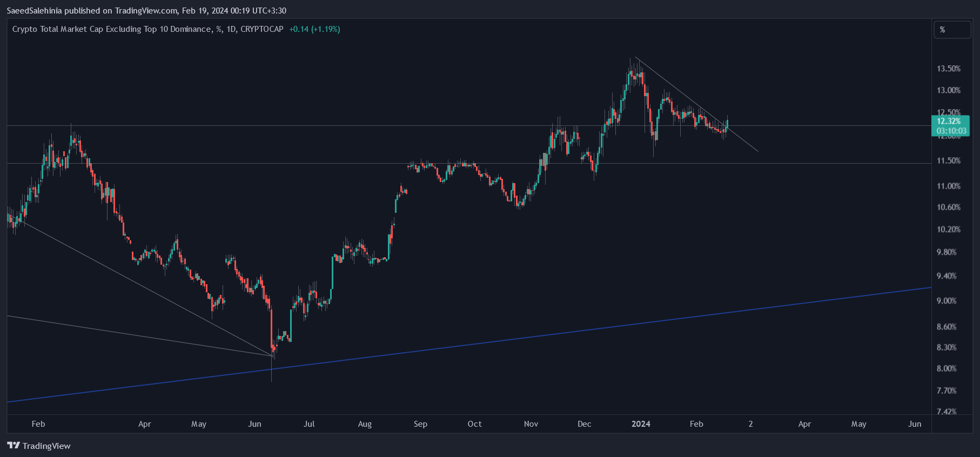980x457 pixels.
Task: Click the 7.70% price axis label
Action: click(947, 391)
